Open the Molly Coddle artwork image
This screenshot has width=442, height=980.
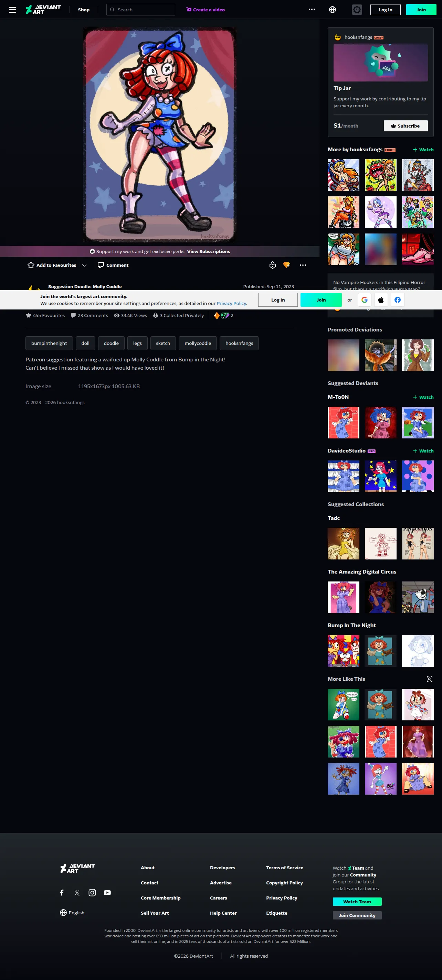tap(159, 135)
